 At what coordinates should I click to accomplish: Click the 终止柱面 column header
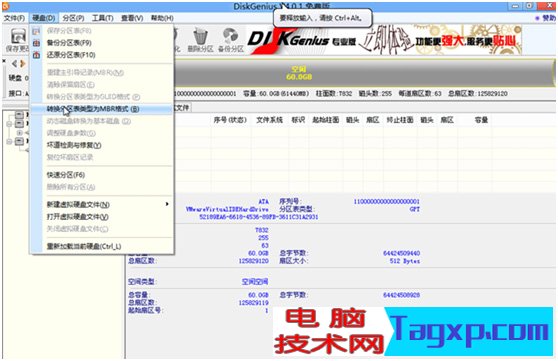(x=400, y=120)
